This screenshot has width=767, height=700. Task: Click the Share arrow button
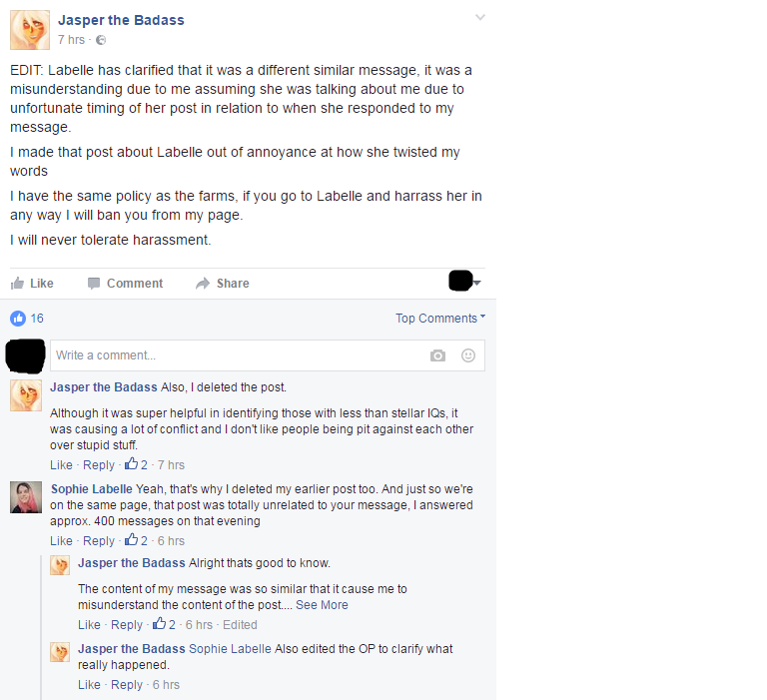click(x=223, y=284)
